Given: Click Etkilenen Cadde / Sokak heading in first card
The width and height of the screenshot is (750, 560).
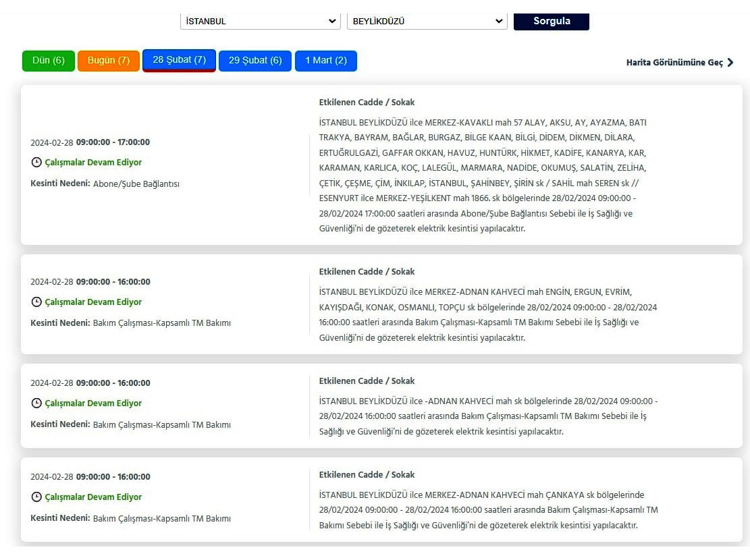Looking at the screenshot, I should tap(367, 103).
